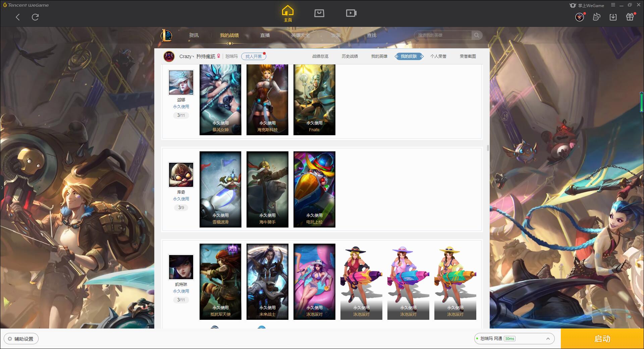Click the gear icon in 辅助设置
The height and width of the screenshot is (349, 644).
(x=10, y=339)
